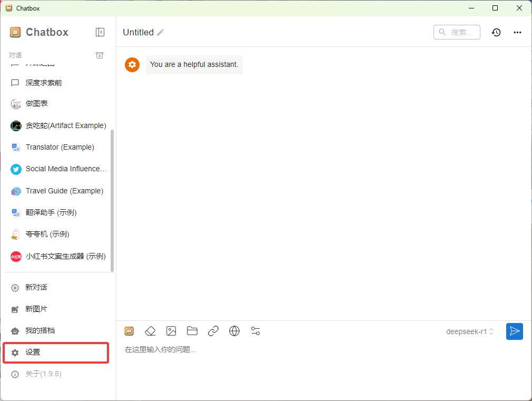Open the deepseek-r1 model selector
This screenshot has height=401, width=532.
[x=470, y=331]
